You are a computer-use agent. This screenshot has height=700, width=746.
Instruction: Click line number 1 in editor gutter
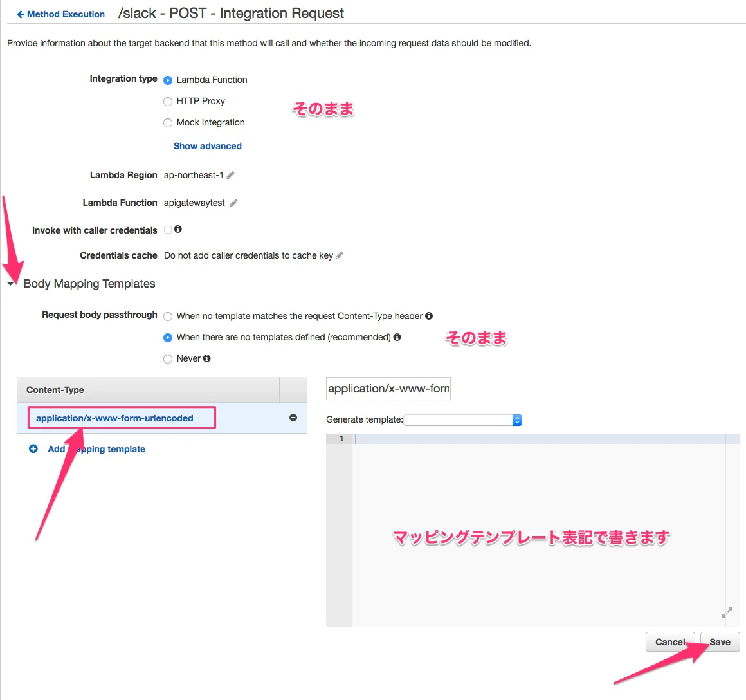[x=341, y=438]
